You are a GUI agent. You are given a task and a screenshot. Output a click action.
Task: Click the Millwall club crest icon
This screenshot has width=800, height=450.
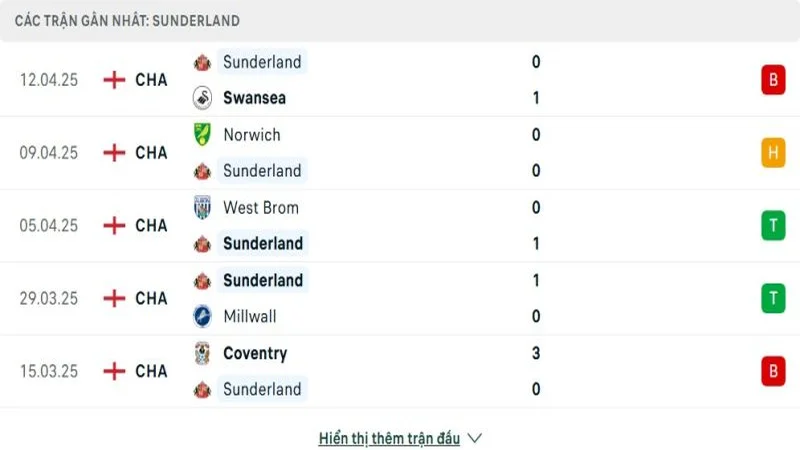203,316
